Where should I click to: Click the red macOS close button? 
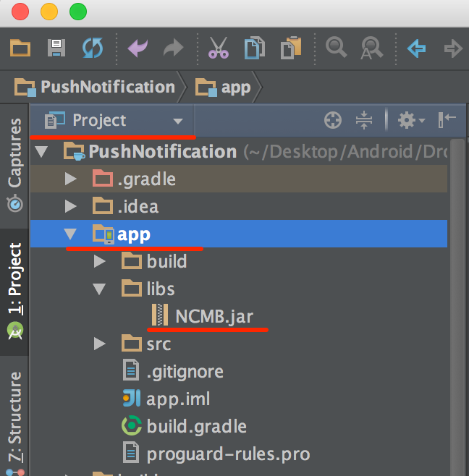[x=20, y=12]
